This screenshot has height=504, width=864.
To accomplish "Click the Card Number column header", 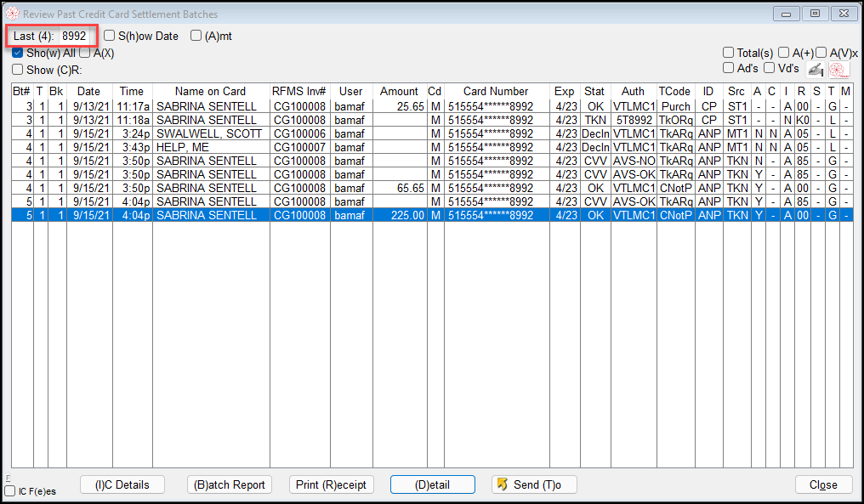I will [x=496, y=91].
